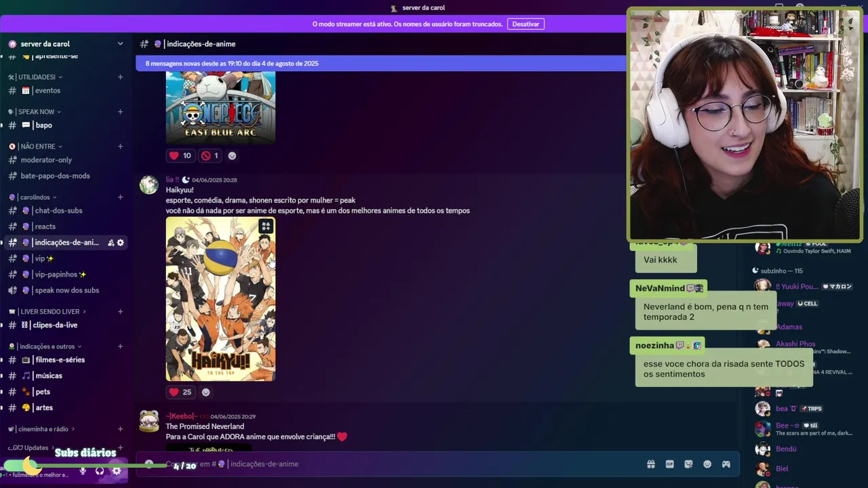Add channel to Updates category

pos(120,448)
